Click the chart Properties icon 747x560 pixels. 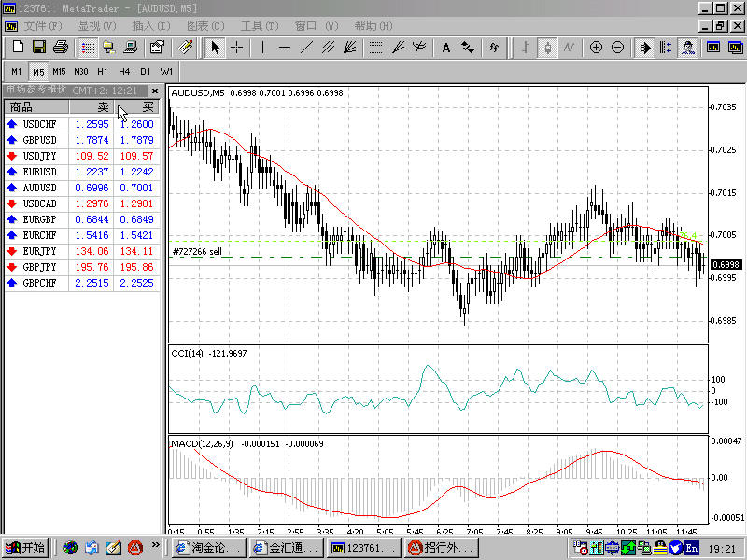tap(157, 48)
